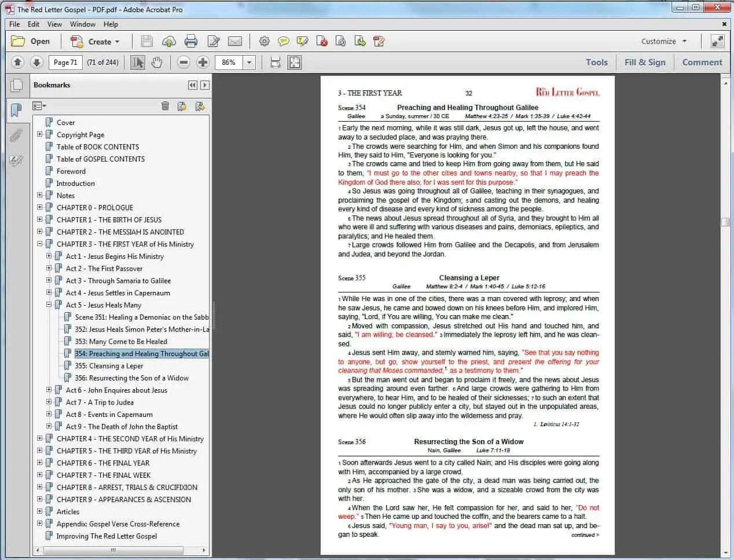Click the Delete page icon

click(x=322, y=41)
